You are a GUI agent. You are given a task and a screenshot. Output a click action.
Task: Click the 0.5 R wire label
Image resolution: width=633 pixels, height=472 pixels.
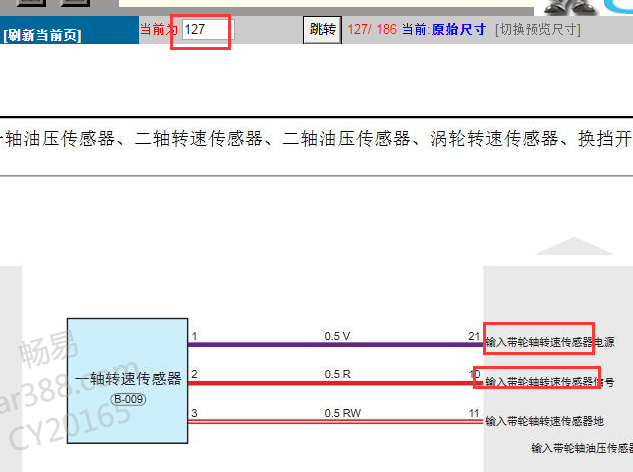click(x=337, y=374)
